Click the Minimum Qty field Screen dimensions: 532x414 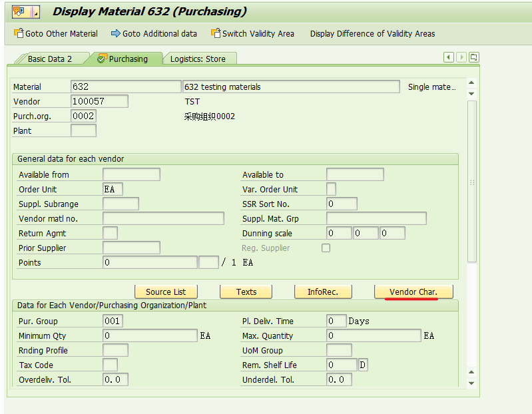(x=150, y=335)
